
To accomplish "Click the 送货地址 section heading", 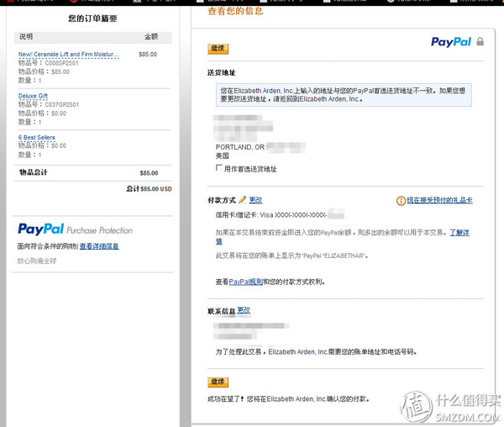I will coord(222,72).
